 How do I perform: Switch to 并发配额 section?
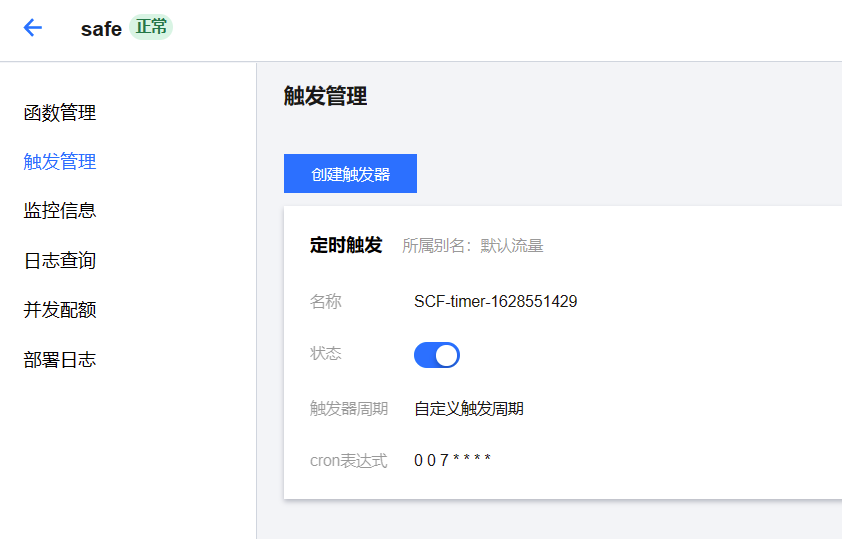click(60, 310)
